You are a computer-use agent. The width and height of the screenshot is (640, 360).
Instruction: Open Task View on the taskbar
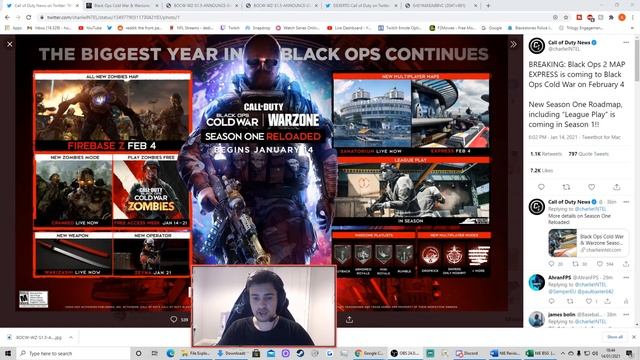coord(154,353)
